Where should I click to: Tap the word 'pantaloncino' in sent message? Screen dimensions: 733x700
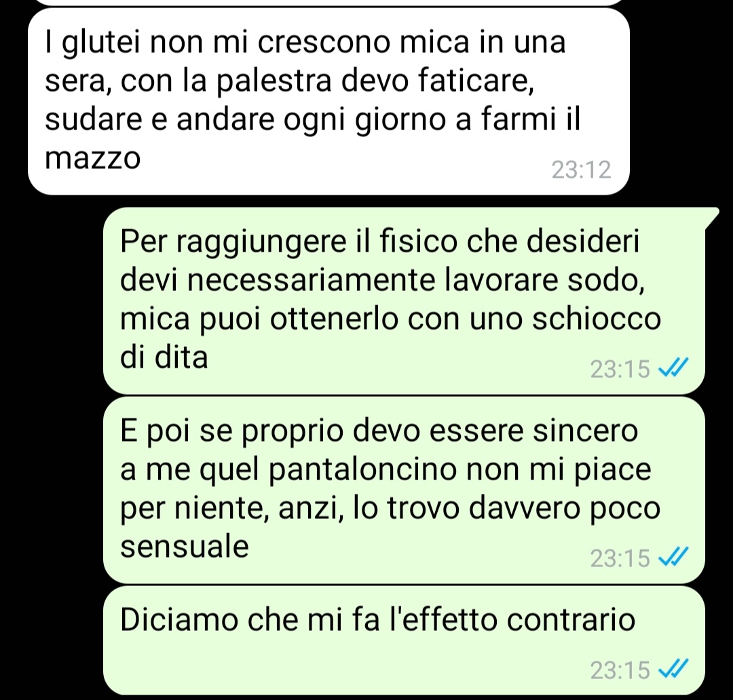pyautogui.click(x=362, y=470)
